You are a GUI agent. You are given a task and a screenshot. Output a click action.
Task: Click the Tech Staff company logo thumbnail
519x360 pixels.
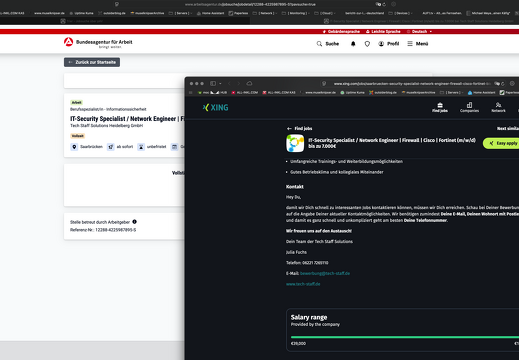click(295, 143)
